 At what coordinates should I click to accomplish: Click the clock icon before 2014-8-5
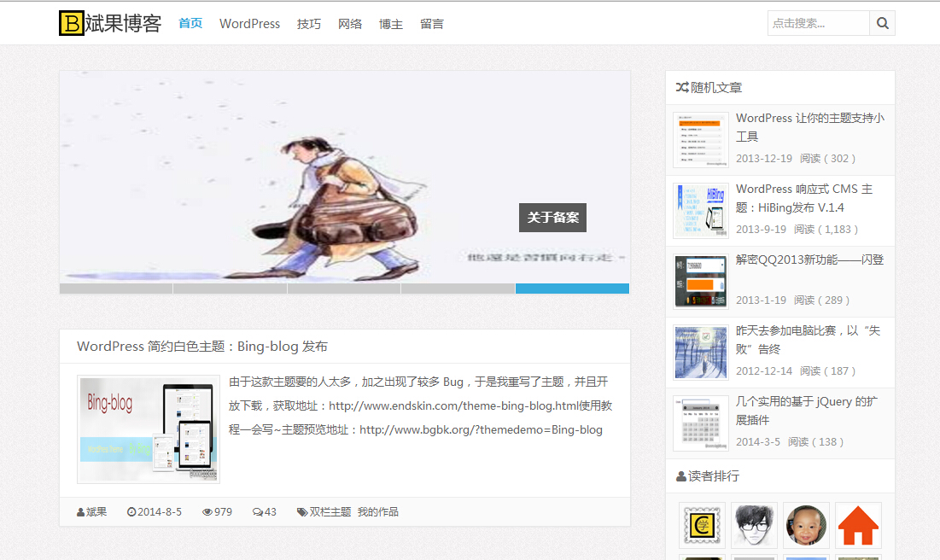[131, 512]
